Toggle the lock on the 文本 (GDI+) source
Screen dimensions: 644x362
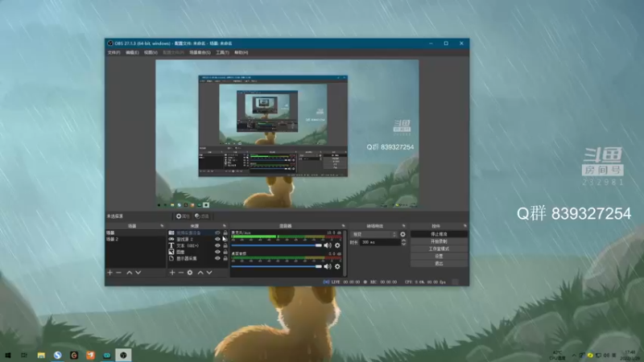coord(225,245)
